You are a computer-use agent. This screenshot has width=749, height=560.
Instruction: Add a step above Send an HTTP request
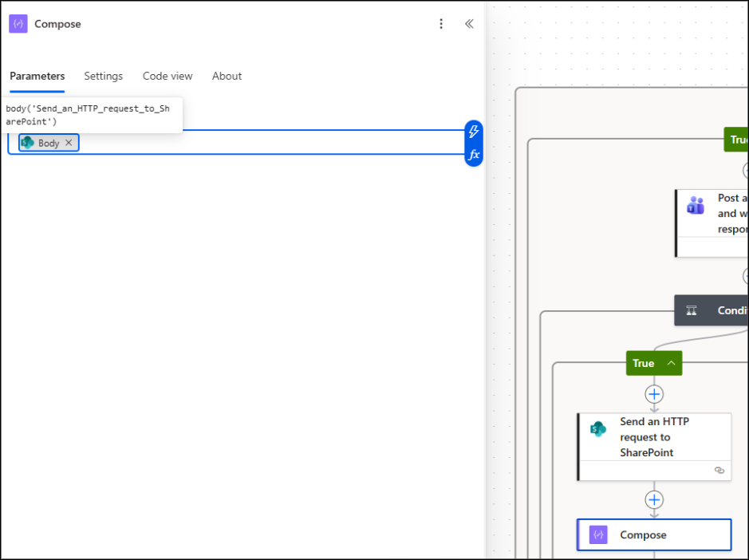pos(654,394)
